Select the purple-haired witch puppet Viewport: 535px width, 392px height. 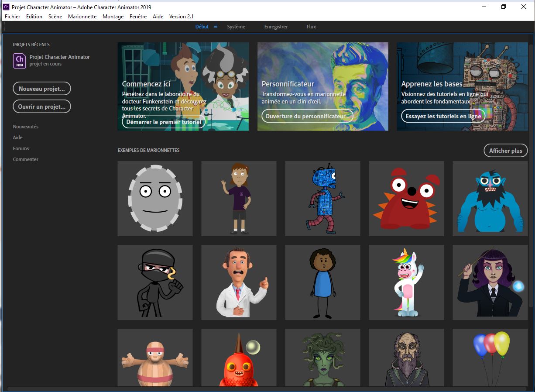[x=490, y=282]
